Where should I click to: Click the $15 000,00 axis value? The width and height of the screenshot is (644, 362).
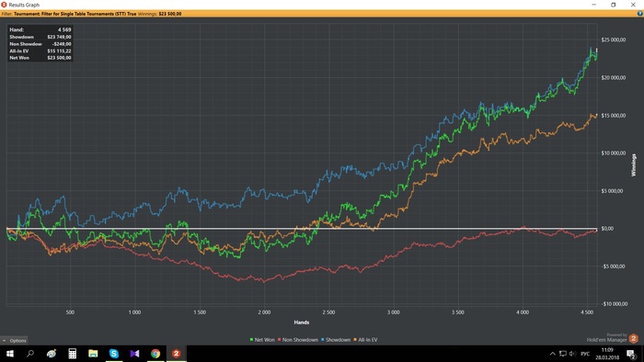pyautogui.click(x=614, y=115)
